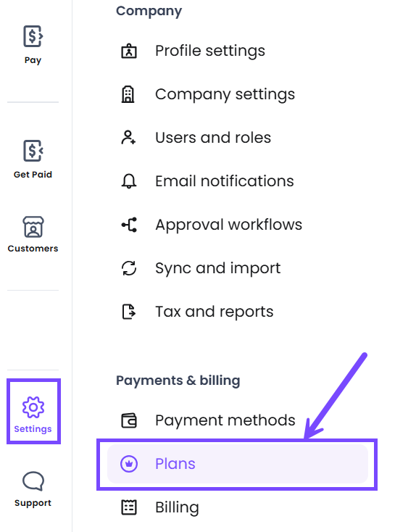Click the Company settings building icon

128,94
